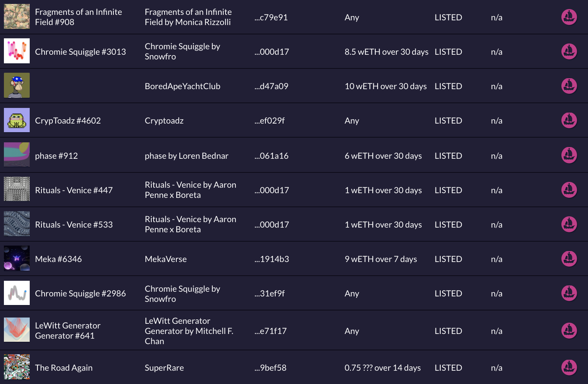
Task: Click OpenSea icon in Chromie Squiggle #3013 row
Action: [x=569, y=52]
